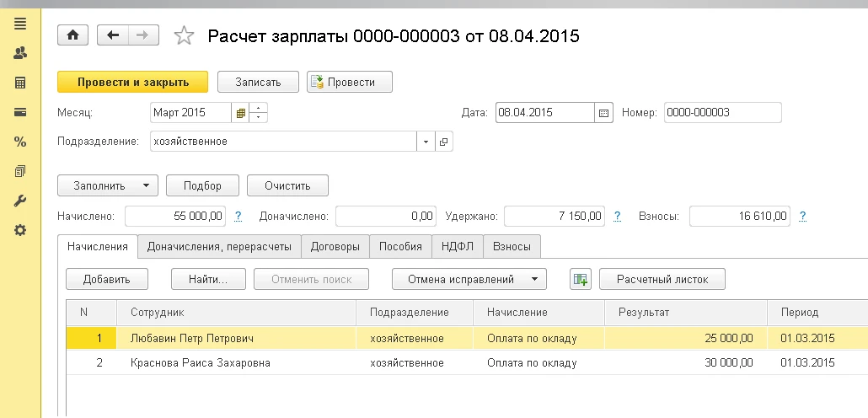Expand the Заполнить dropdown button

[108, 185]
